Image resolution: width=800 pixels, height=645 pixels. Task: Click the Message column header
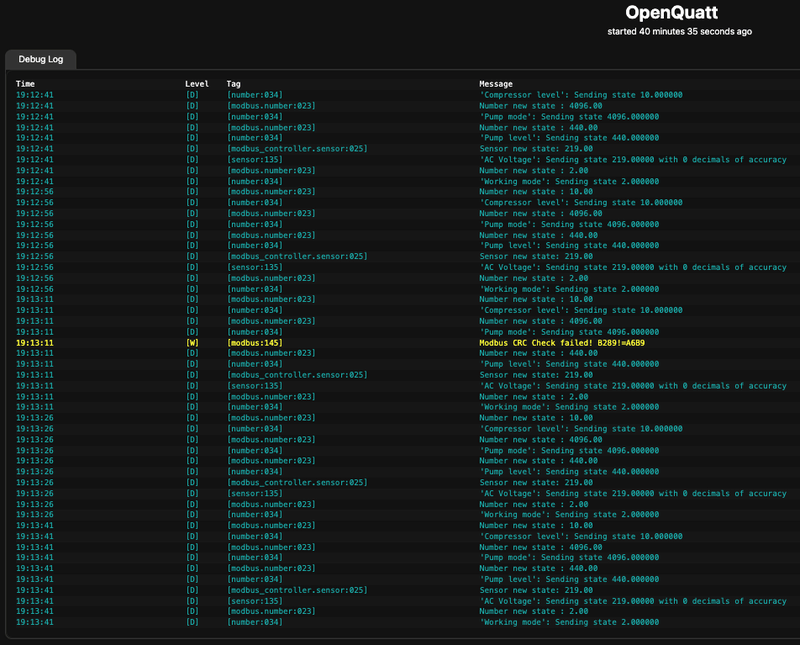point(496,84)
